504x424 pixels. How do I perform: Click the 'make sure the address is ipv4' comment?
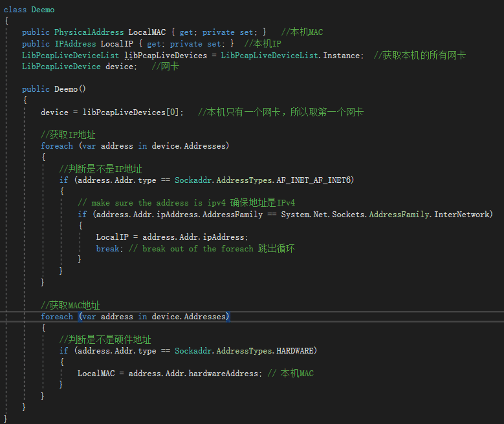pos(186,203)
